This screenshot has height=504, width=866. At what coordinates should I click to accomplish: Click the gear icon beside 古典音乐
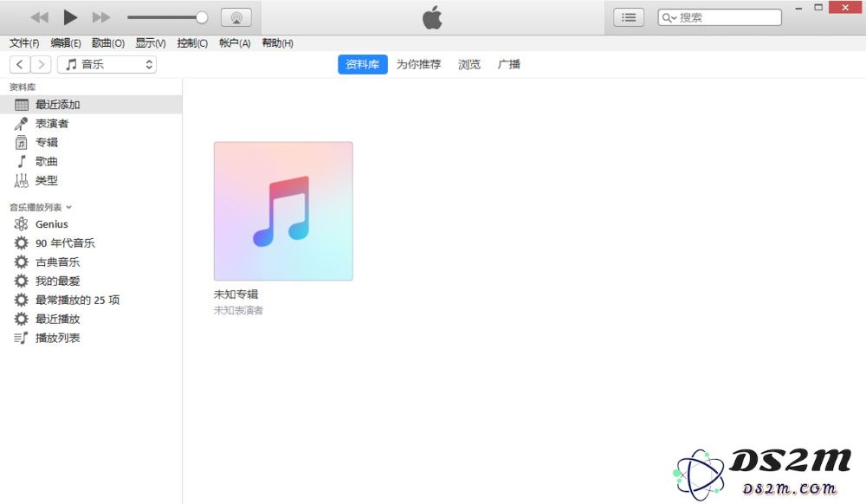coord(21,262)
